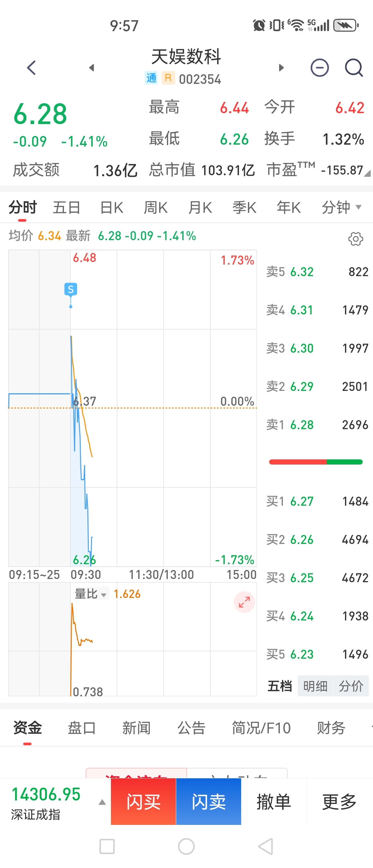373x868 pixels.
Task: Open the 量比 indicator dropdown
Action: pos(91,594)
